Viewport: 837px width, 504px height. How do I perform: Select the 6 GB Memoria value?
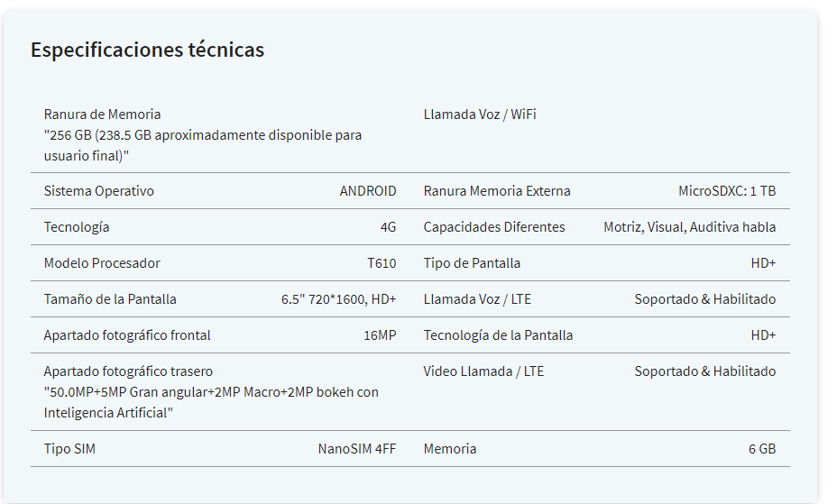tap(762, 449)
